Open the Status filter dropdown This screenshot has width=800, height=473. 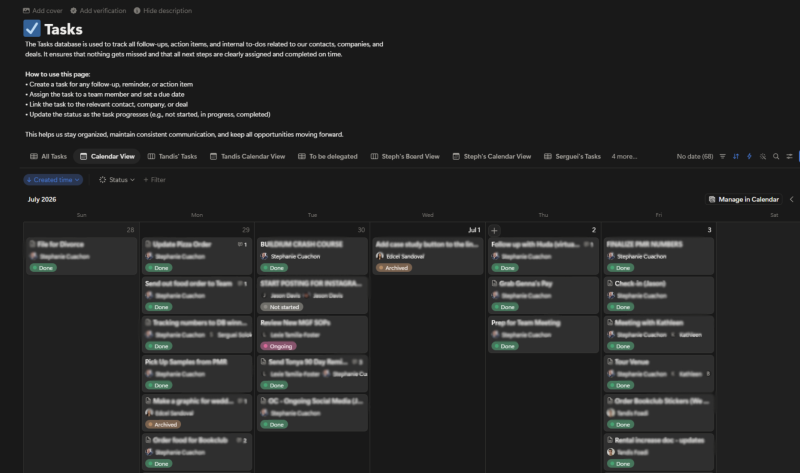pos(117,180)
